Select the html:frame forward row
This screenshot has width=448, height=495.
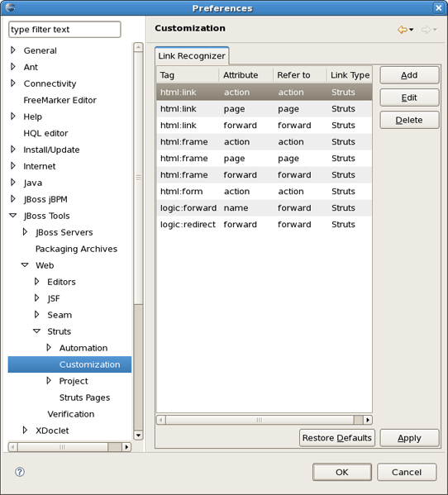[x=265, y=174]
